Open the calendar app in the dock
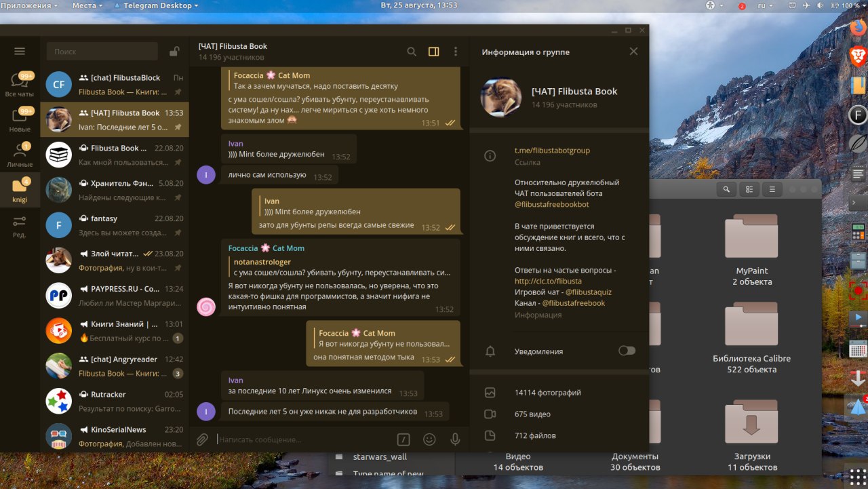The width and height of the screenshot is (868, 489). (x=858, y=349)
